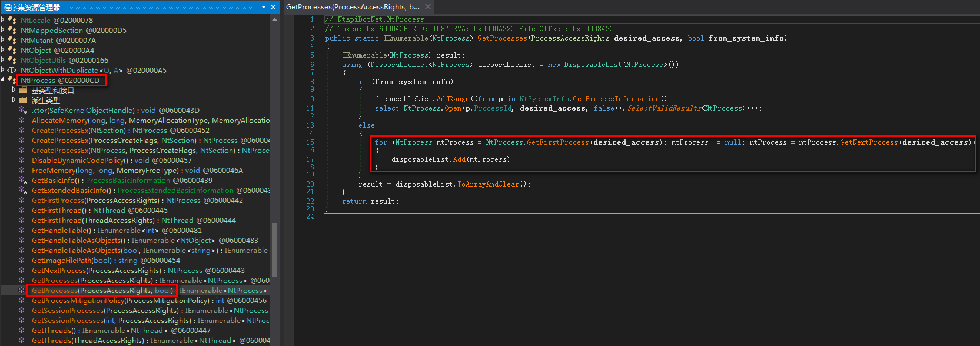The image size is (980, 346).
Task: Click the folder icon for 派生类型
Action: coord(23,101)
